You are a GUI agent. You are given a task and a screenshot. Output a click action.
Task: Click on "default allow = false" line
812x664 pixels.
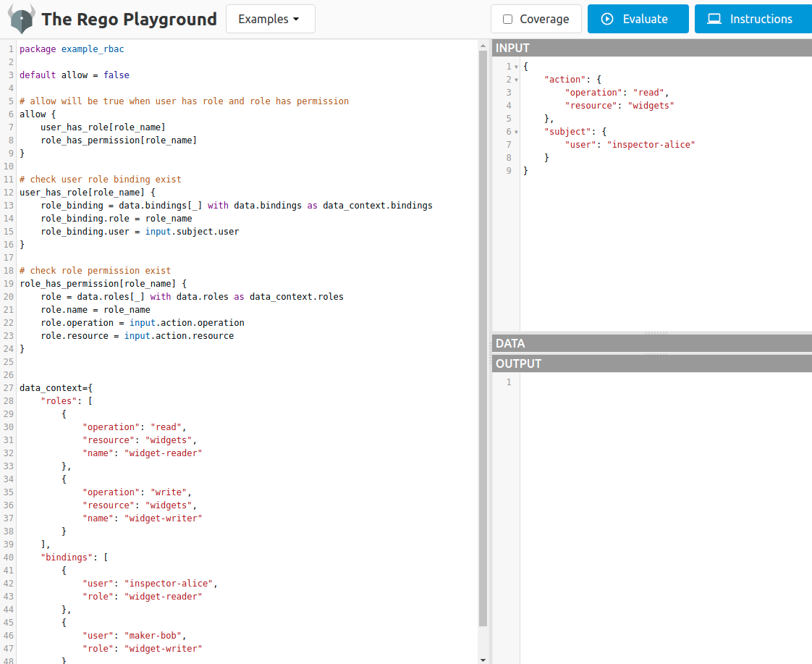[x=74, y=75]
